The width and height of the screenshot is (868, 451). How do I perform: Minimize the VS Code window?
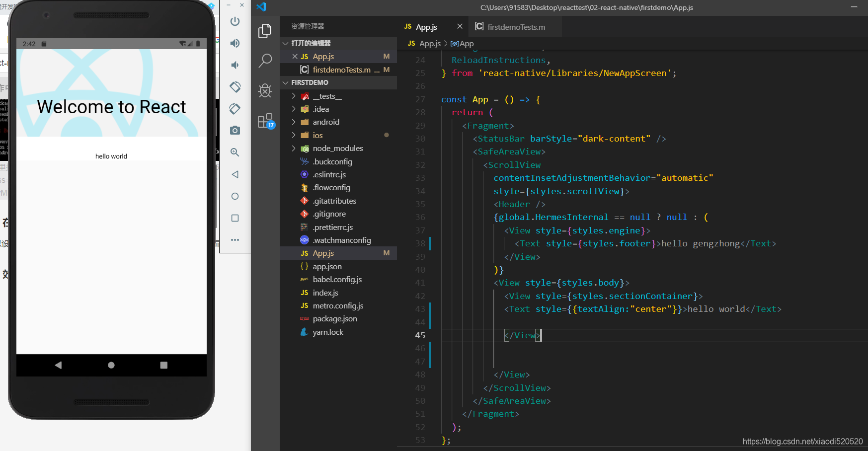(855, 7)
